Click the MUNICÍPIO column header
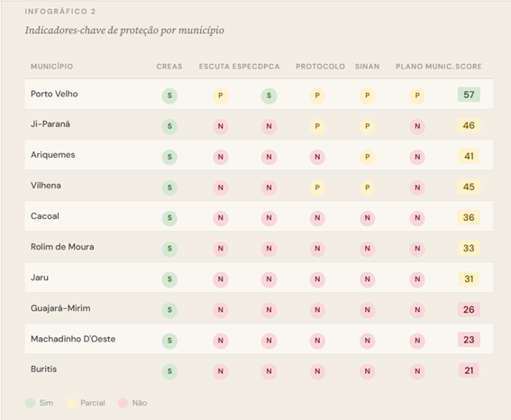 [51, 67]
